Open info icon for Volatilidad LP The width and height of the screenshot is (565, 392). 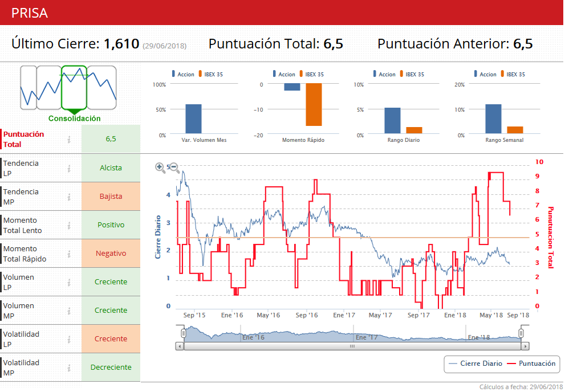69,339
